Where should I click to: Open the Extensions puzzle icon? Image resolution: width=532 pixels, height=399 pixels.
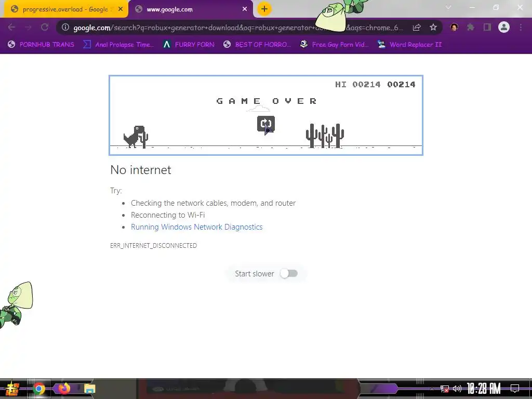point(471,27)
